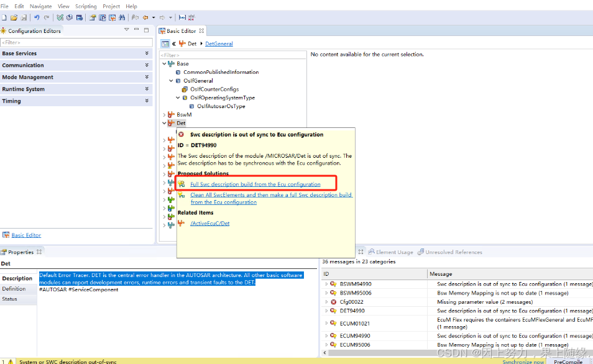This screenshot has height=364, width=593.
Task: Toggle the tree view icon beside breadcrumb
Action: click(165, 44)
